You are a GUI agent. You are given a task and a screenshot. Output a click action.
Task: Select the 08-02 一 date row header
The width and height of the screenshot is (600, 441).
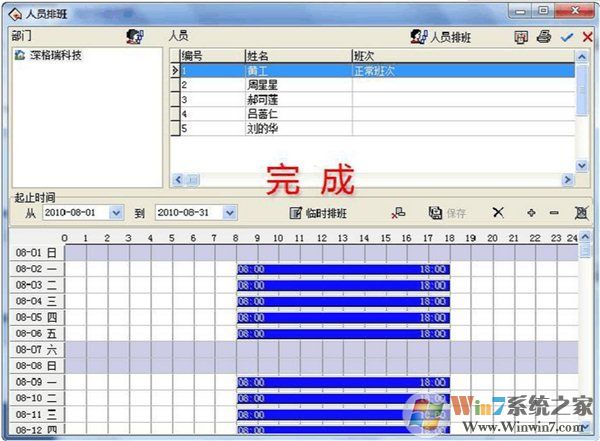[x=36, y=269]
